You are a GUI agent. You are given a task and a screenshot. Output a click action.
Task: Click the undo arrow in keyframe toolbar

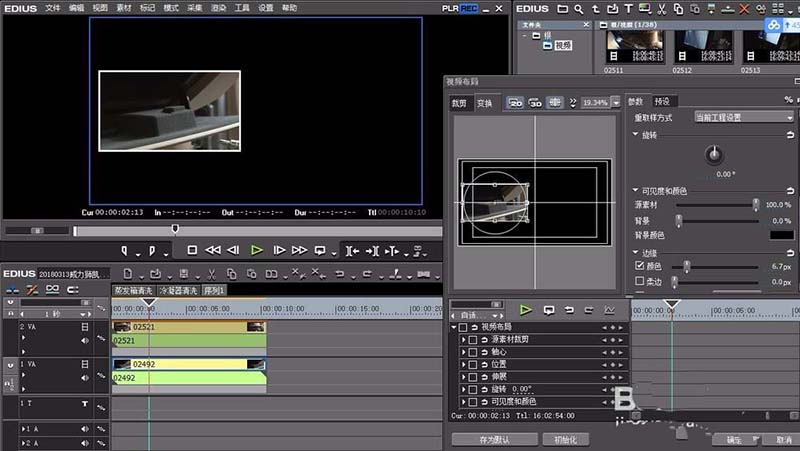pyautogui.click(x=567, y=310)
